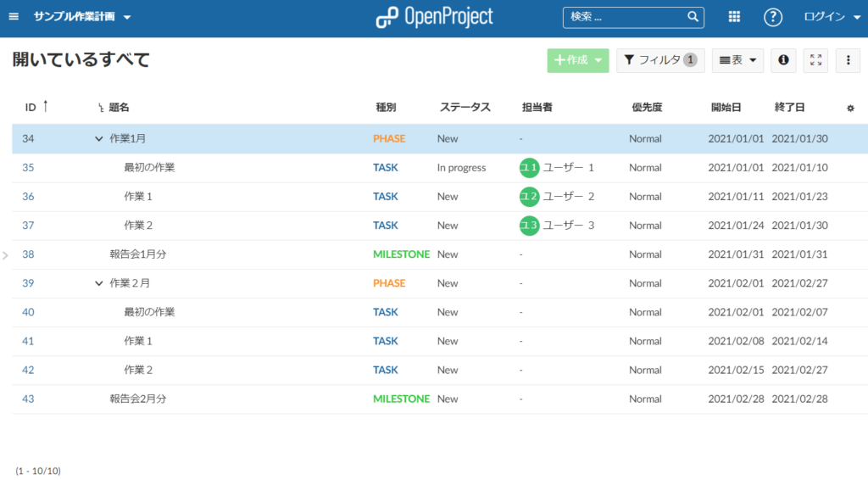This screenshot has height=480, width=868.
Task: Open the サンプル作業計画 project dropdown
Action: pos(82,17)
